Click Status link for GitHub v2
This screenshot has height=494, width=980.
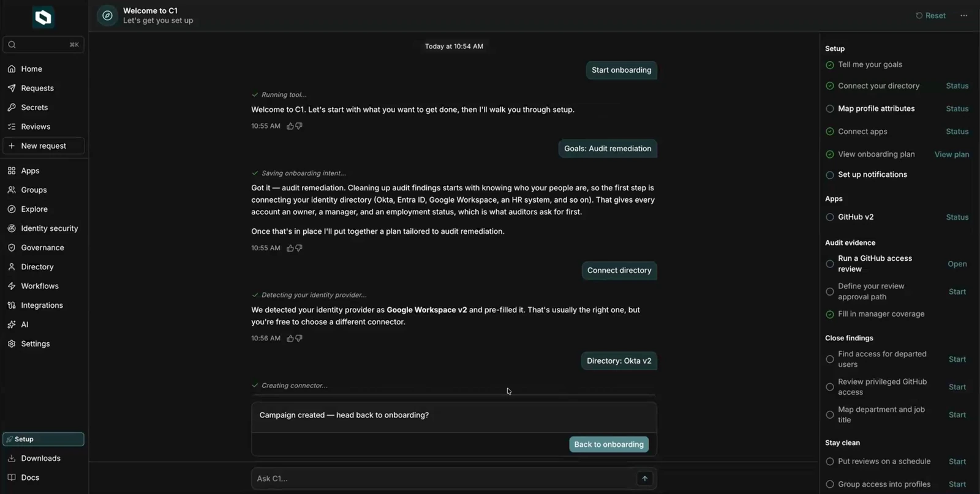[957, 217]
